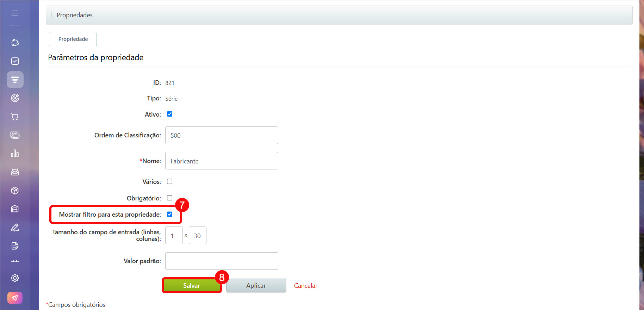The image size is (644, 310).
Task: Click the settings gear icon
Action: pyautogui.click(x=15, y=278)
